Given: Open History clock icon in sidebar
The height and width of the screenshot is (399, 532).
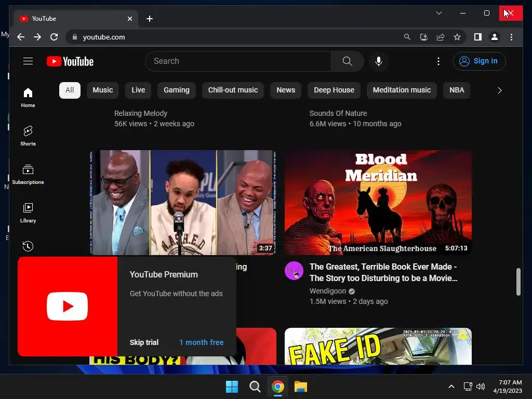Looking at the screenshot, I should point(28,246).
